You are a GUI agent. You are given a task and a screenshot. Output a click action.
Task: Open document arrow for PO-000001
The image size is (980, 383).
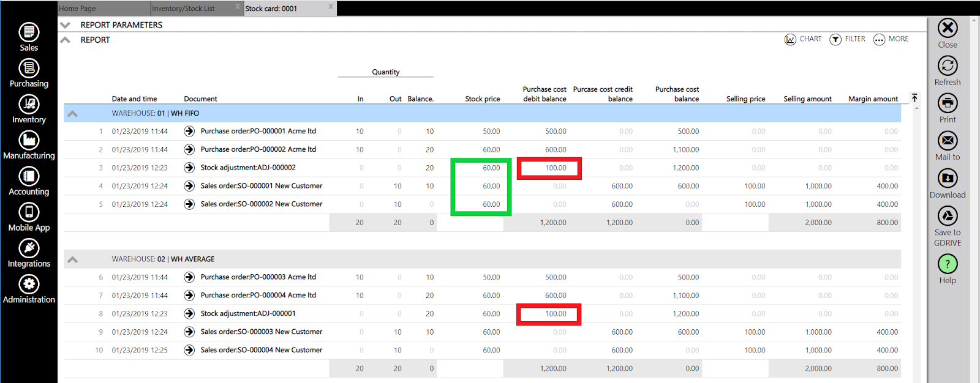coord(189,131)
